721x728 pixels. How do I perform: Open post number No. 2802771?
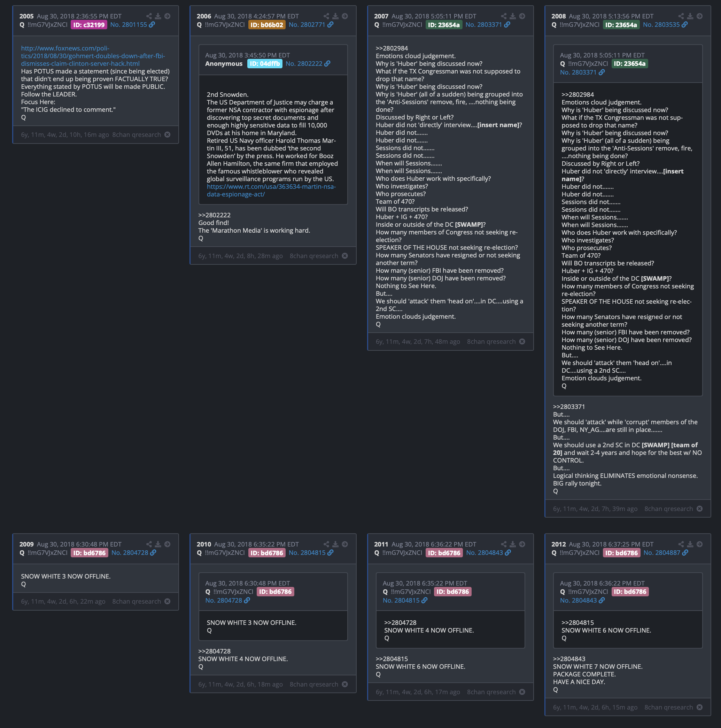pyautogui.click(x=307, y=24)
